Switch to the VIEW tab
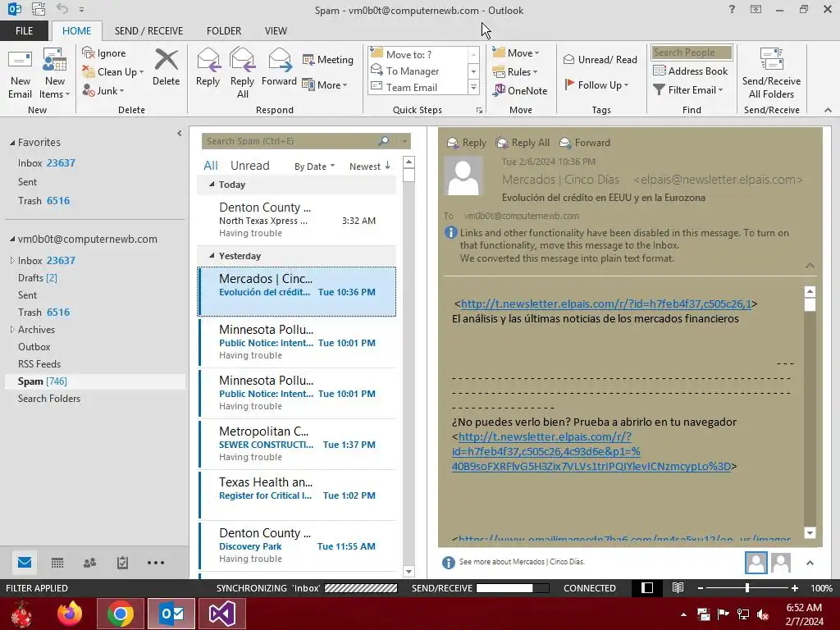This screenshot has width=840, height=630. (x=276, y=30)
